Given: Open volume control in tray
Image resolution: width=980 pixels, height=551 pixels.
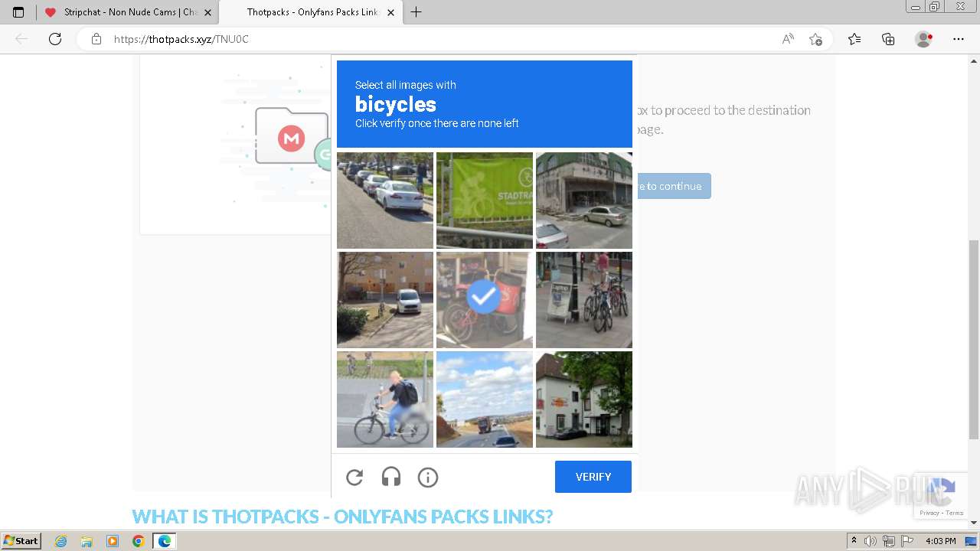Looking at the screenshot, I should pos(871,541).
